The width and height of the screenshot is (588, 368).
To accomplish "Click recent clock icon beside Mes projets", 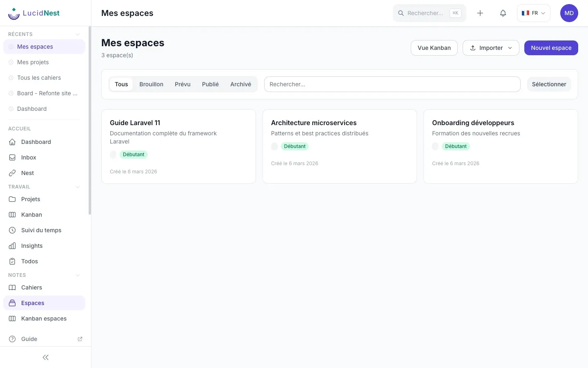I will [11, 62].
